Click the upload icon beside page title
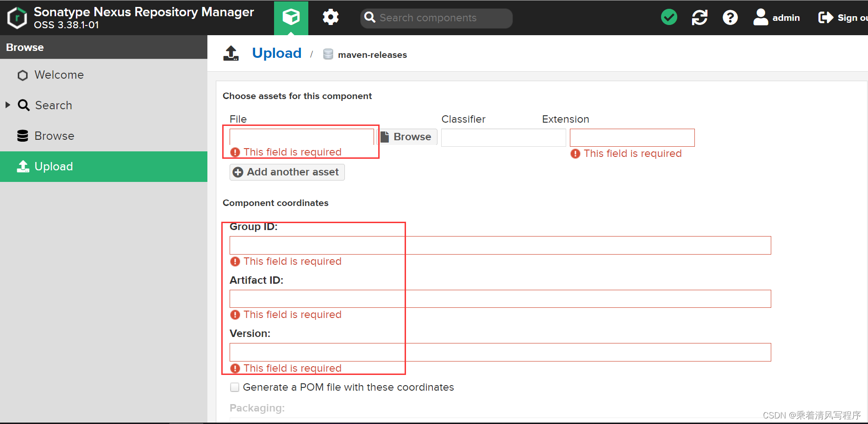Viewport: 868px width, 424px height. pos(231,53)
